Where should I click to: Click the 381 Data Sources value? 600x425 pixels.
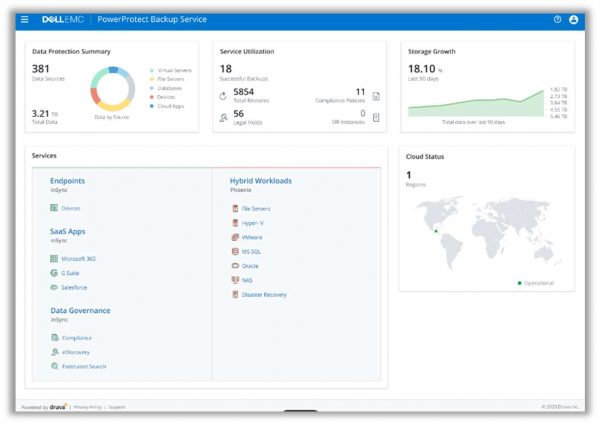[41, 69]
